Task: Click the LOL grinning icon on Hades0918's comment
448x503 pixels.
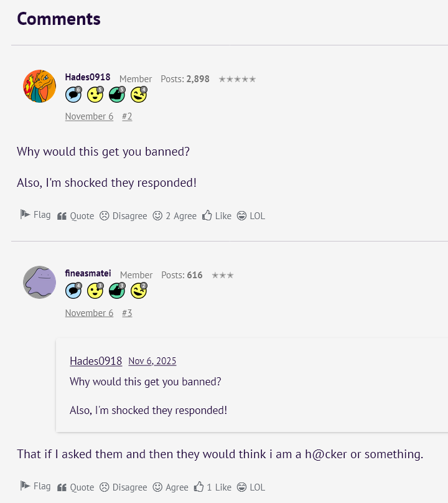Action: click(x=241, y=215)
